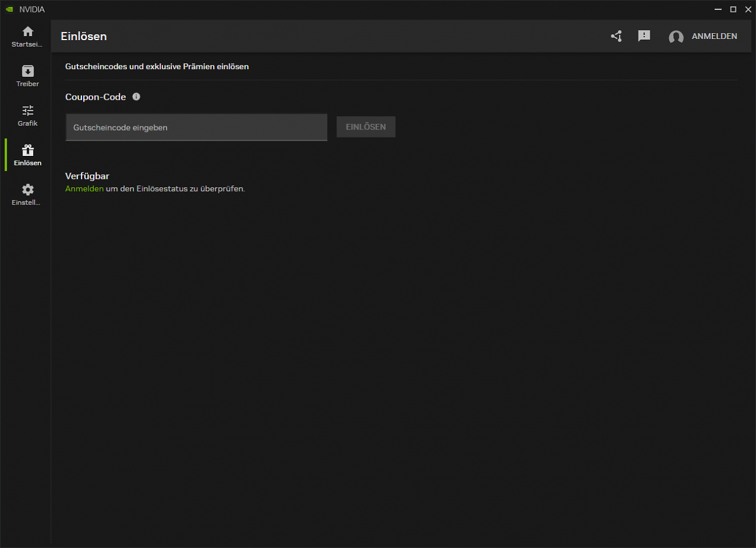This screenshot has height=548, width=756.
Task: Select the Einlösen gift icon
Action: click(x=28, y=150)
